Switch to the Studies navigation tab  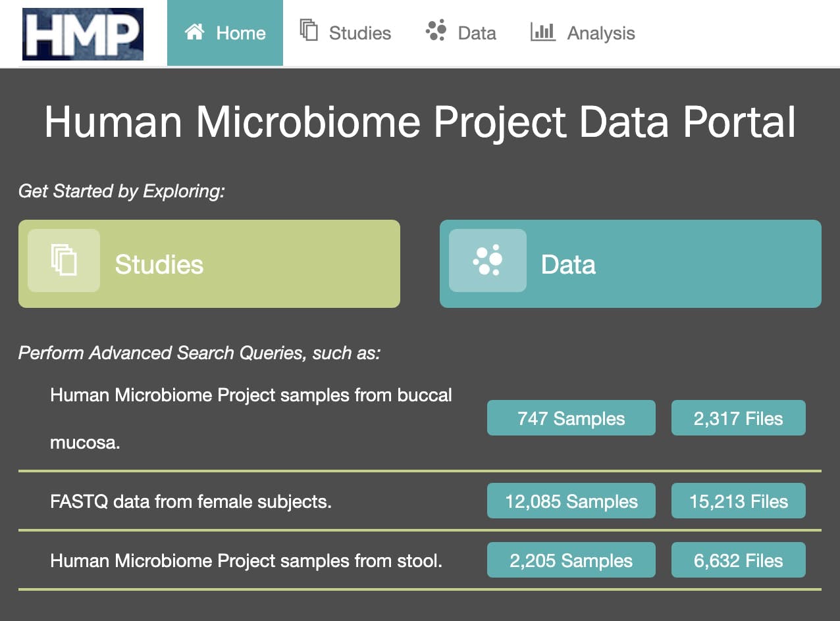346,33
